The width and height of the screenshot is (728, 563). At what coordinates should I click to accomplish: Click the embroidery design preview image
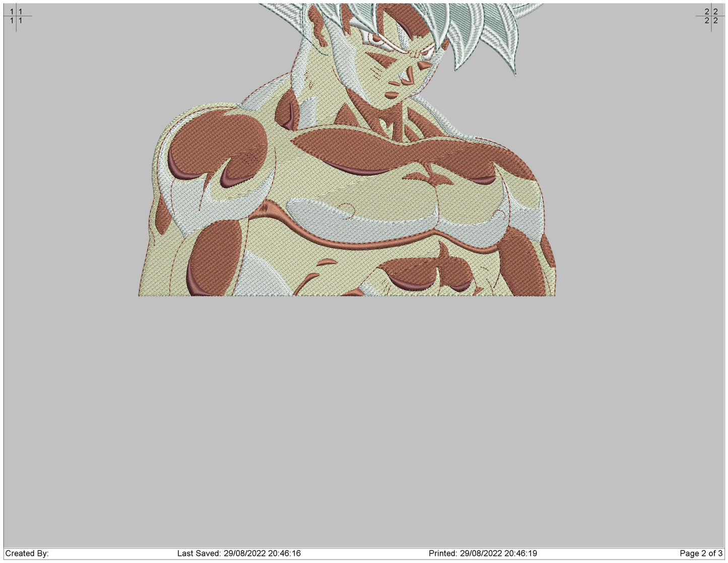tap(347, 150)
